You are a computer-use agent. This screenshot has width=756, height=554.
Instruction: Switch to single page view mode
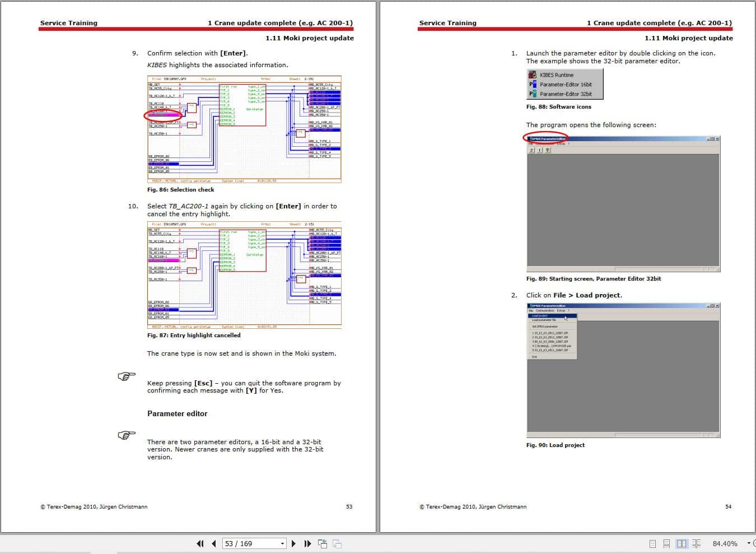(653, 543)
